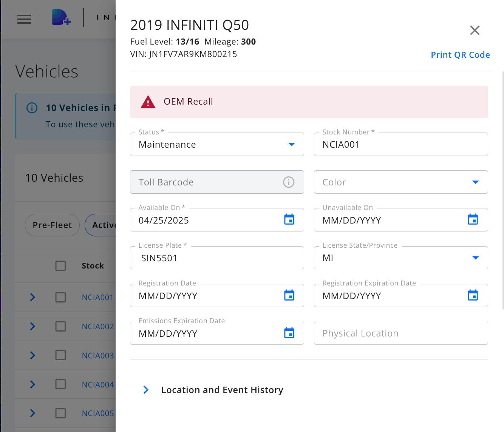Select the Active filter tab
This screenshot has height=432, width=504.
click(x=100, y=225)
